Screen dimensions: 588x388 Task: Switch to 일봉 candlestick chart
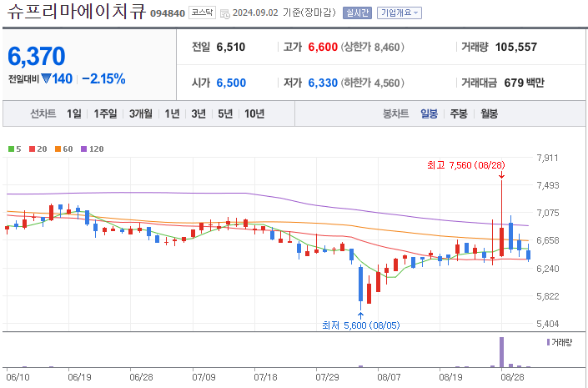pos(429,113)
